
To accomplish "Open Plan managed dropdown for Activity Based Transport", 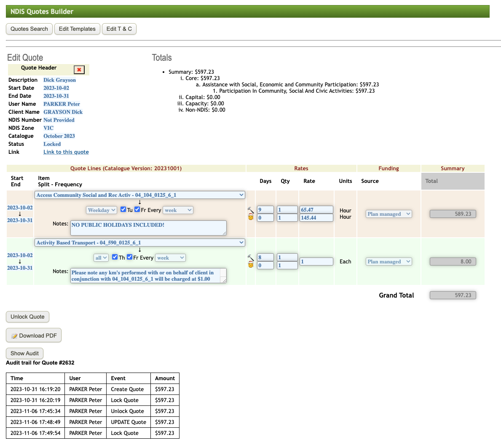I will coord(388,262).
